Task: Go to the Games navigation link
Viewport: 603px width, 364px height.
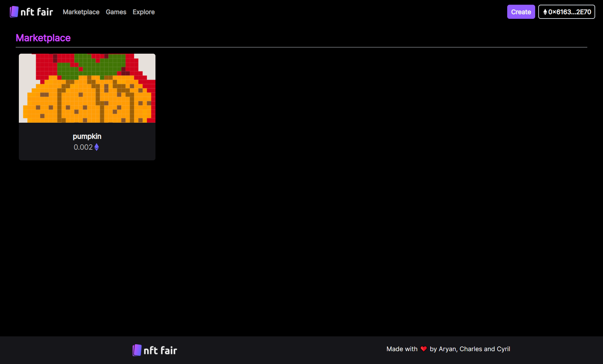Action: coord(116,12)
